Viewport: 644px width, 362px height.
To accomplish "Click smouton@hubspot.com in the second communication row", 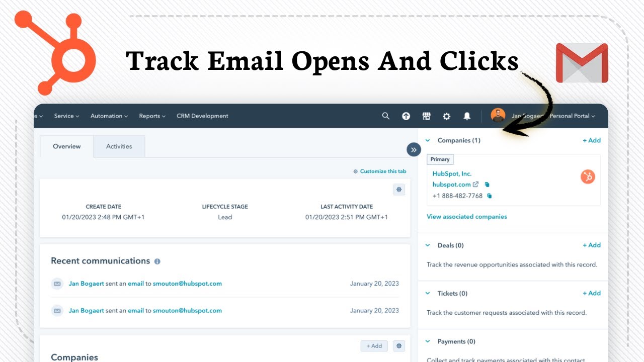I will click(187, 311).
